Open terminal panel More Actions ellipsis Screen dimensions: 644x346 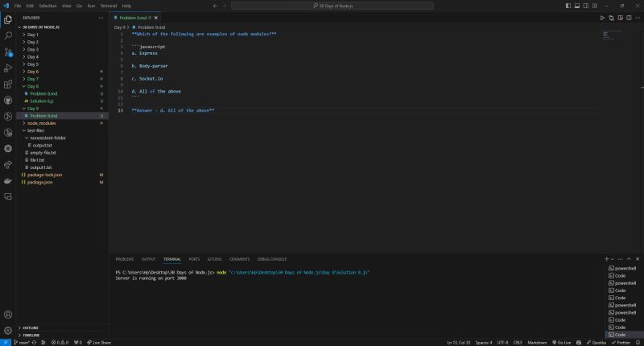pyautogui.click(x=620, y=259)
